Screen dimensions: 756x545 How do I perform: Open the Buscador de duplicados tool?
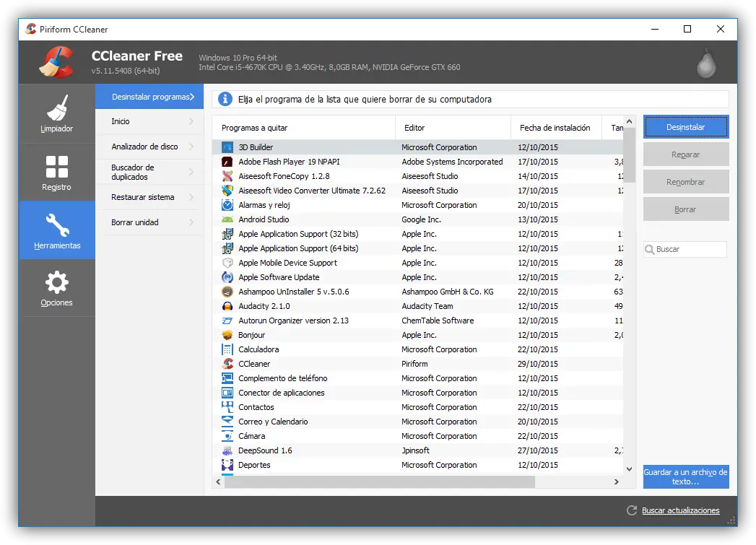point(149,172)
